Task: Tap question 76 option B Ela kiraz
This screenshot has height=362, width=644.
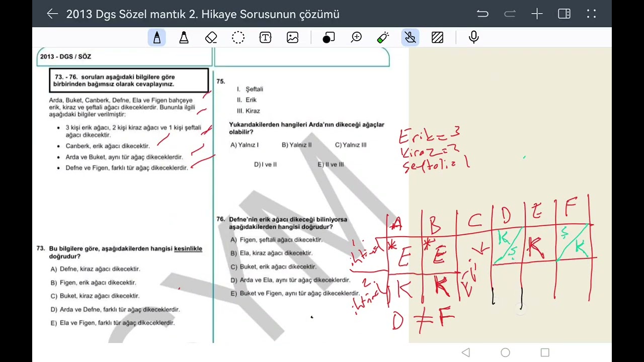Action: click(x=271, y=253)
